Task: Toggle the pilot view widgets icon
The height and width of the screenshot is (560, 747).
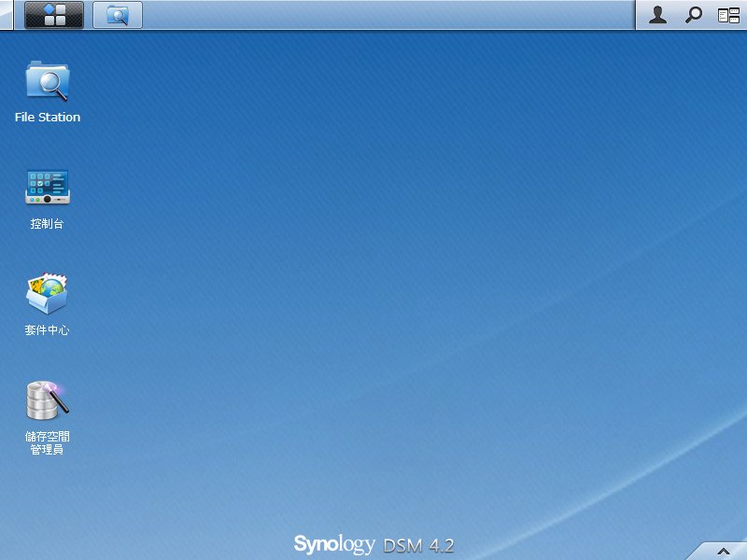Action: coord(728,15)
